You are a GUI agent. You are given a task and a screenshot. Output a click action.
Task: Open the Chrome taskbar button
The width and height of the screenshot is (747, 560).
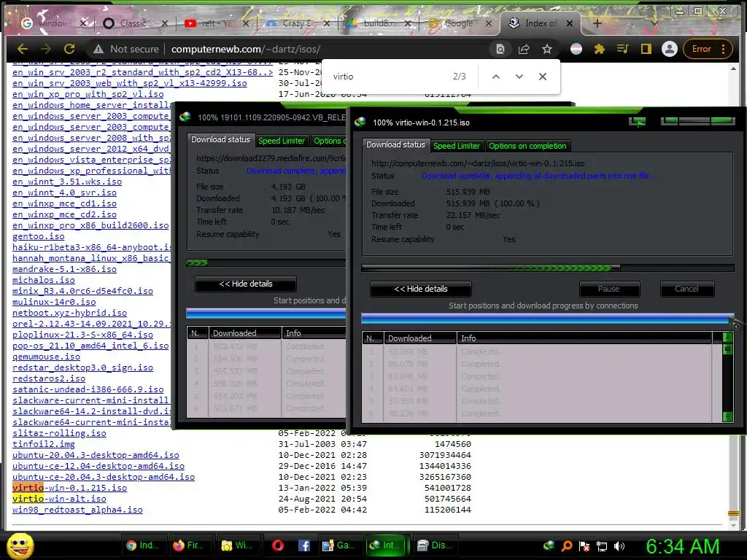(x=143, y=545)
